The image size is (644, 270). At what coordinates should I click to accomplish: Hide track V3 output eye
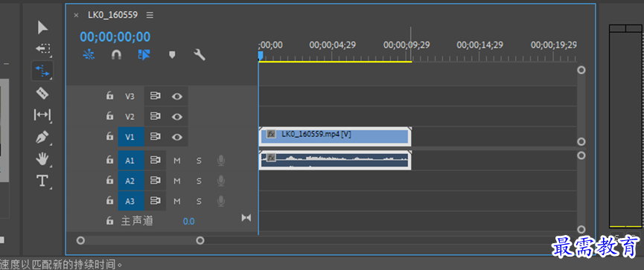point(177,97)
